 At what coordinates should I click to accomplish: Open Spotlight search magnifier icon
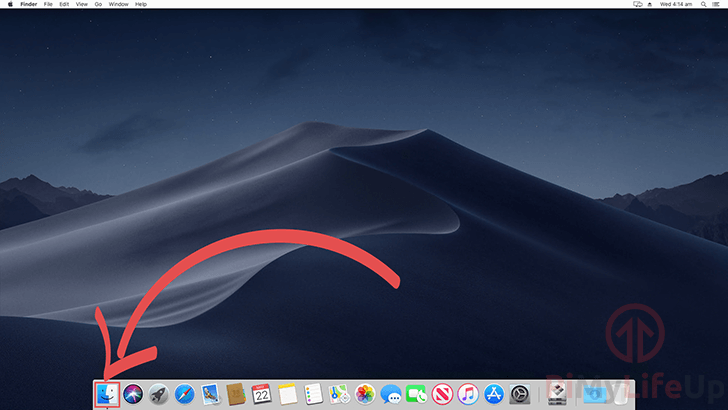click(x=704, y=4)
